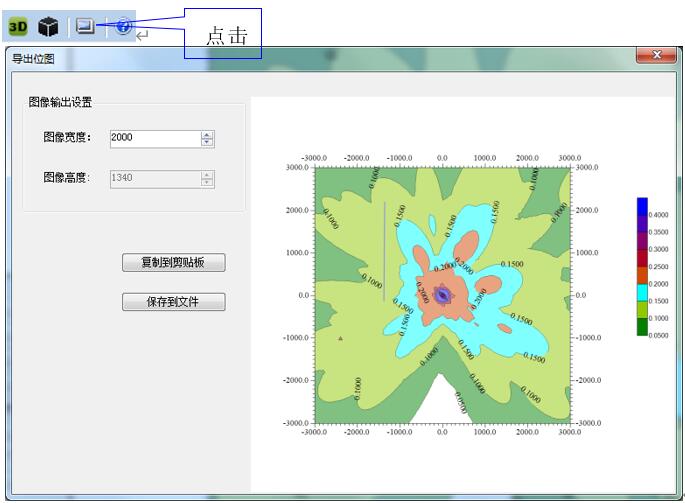This screenshot has width=685, height=503.
Task: Click the green 3D view icon
Action: tap(18, 27)
